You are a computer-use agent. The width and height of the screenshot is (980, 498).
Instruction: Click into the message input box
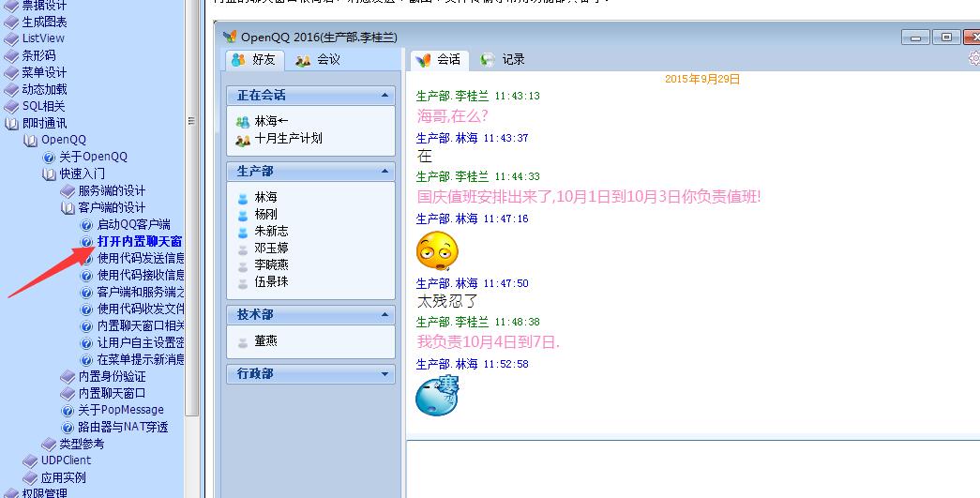[692, 469]
